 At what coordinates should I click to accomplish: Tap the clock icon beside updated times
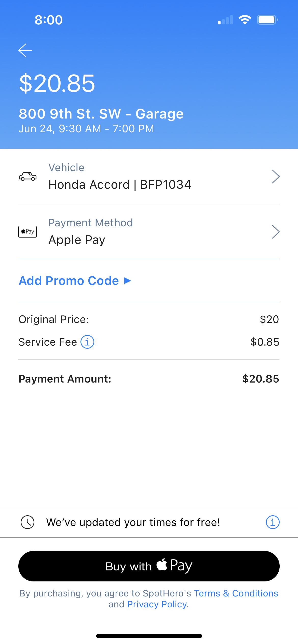coord(28,522)
